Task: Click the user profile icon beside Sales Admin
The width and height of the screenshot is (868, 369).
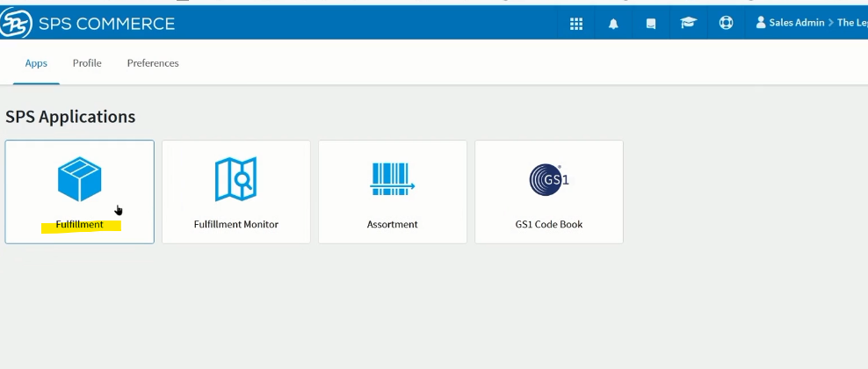Action: [761, 23]
